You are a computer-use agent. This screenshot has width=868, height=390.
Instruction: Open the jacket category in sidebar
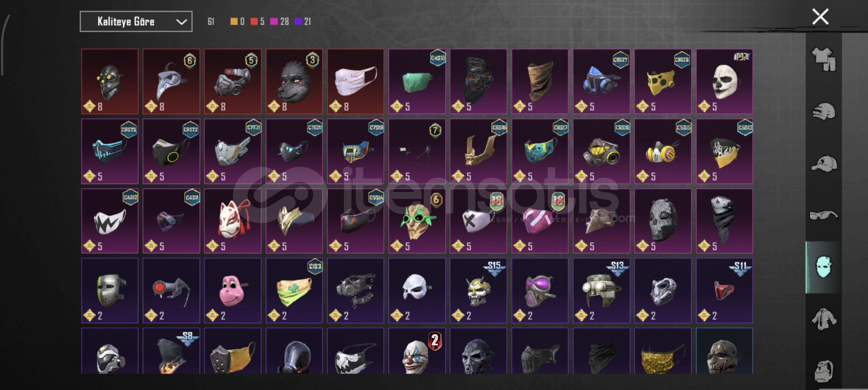click(x=824, y=319)
